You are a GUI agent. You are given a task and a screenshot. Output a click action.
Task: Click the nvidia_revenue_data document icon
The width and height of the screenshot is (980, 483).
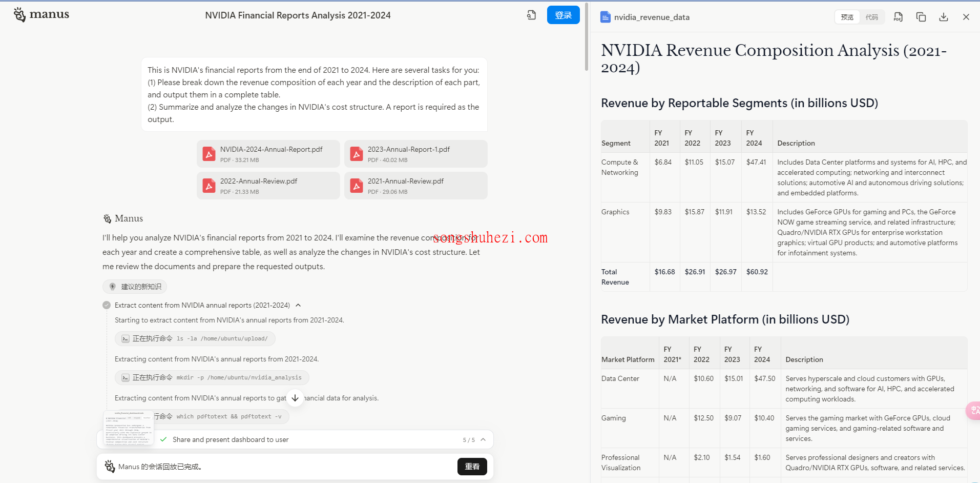point(605,17)
